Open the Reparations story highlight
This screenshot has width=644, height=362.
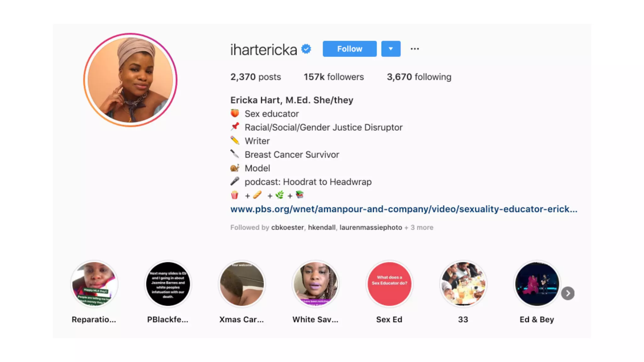(x=94, y=284)
